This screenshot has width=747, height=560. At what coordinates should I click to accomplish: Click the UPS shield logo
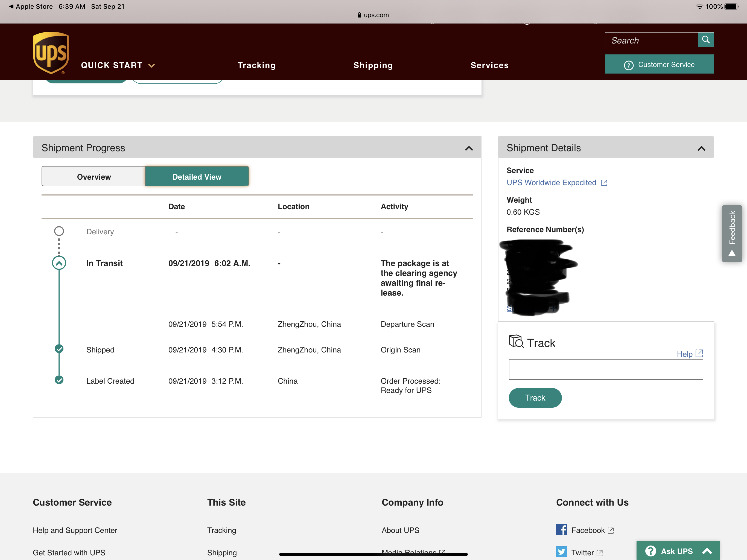click(x=51, y=53)
